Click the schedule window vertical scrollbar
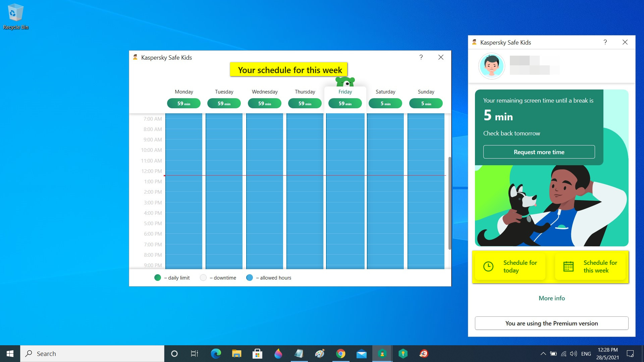Screen dimensions: 644x362 [x=449, y=203]
